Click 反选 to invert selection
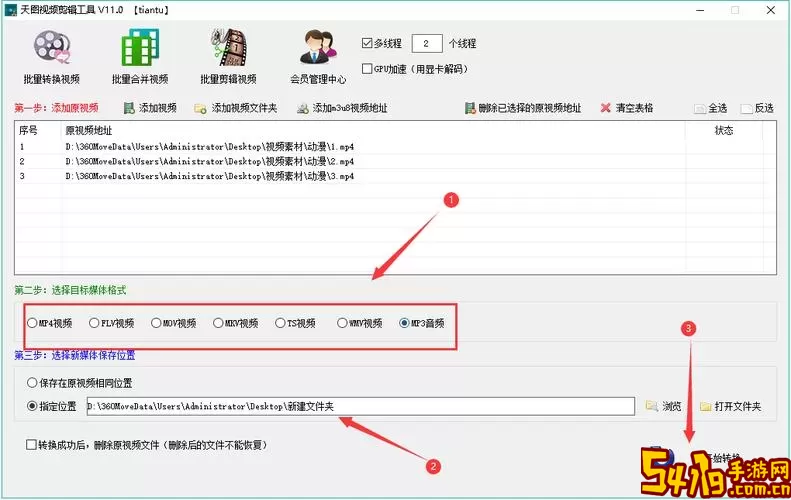The image size is (791, 500). tap(757, 108)
